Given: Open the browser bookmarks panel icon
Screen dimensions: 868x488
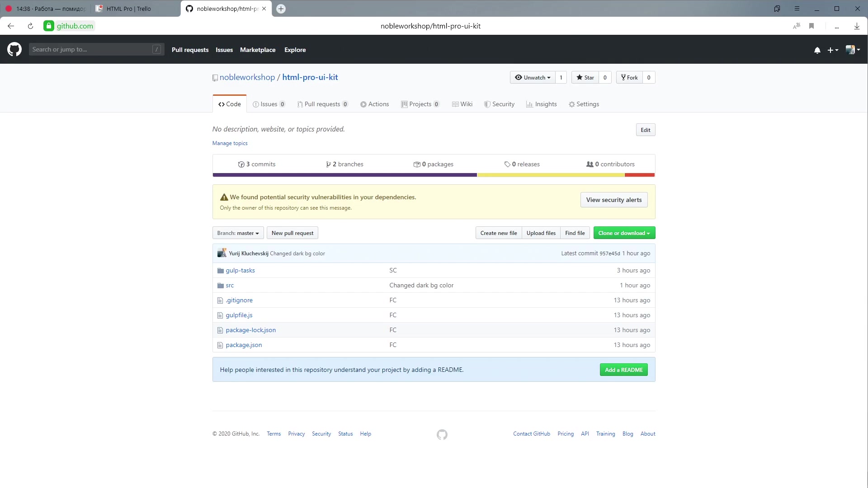Looking at the screenshot, I should tap(777, 9).
